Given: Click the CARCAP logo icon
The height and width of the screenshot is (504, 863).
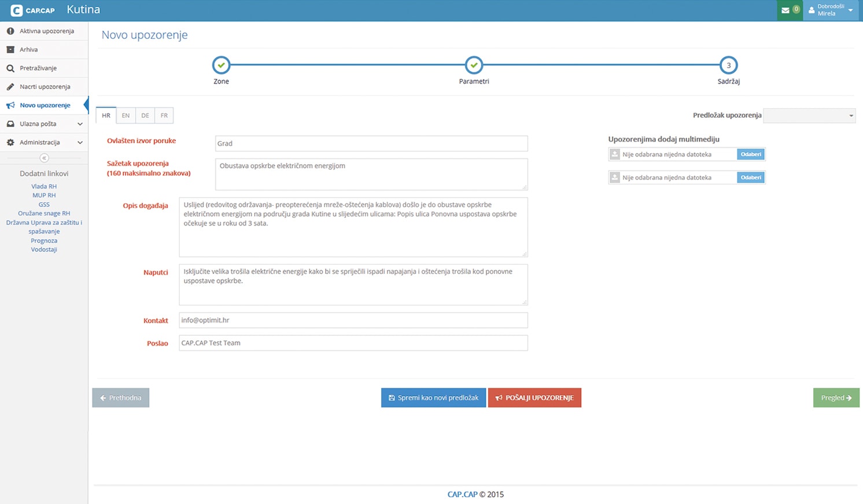Looking at the screenshot, I should click(16, 10).
